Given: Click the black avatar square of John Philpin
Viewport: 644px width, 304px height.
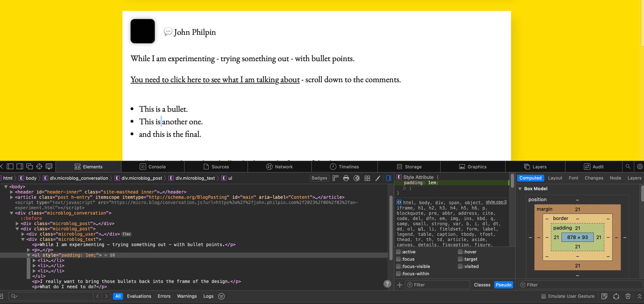Looking at the screenshot, I should point(143,31).
